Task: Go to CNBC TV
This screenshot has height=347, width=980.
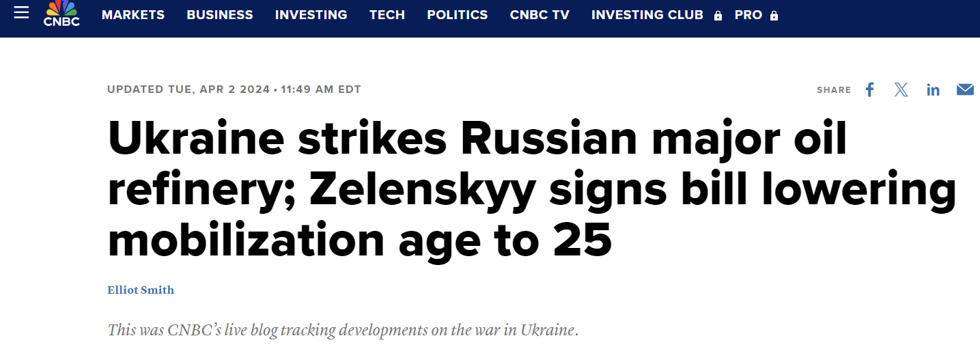Action: pos(540,14)
